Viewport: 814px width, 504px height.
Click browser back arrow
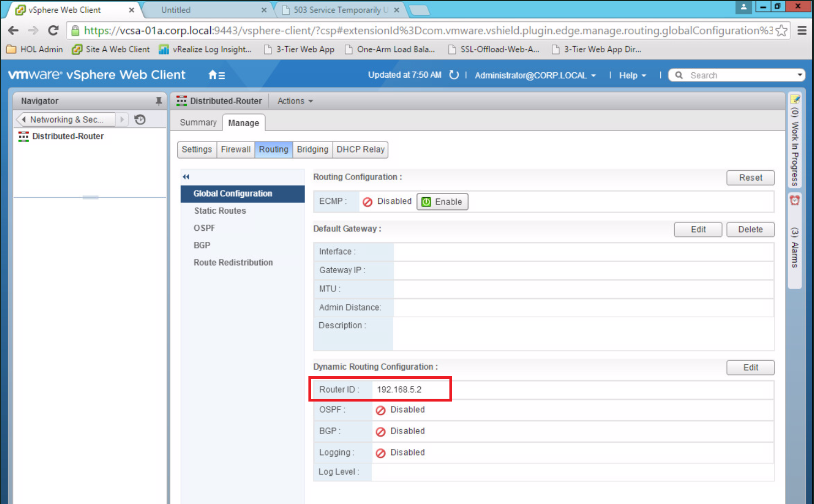[x=14, y=30]
